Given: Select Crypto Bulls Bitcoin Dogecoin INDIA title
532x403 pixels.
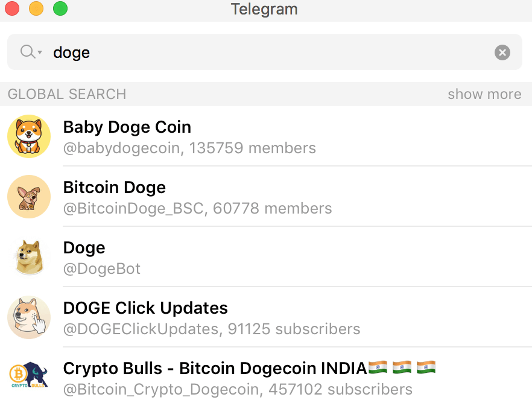Looking at the screenshot, I should point(249,368).
